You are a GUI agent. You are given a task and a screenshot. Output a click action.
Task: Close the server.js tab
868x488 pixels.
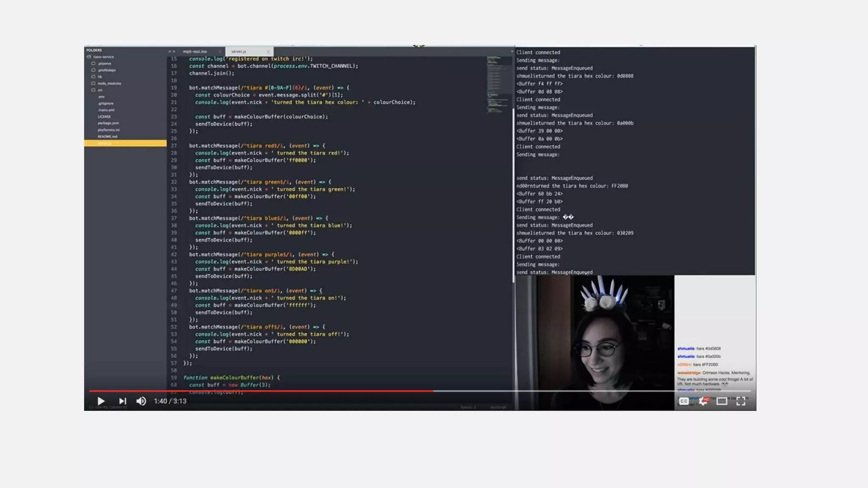click(x=268, y=52)
